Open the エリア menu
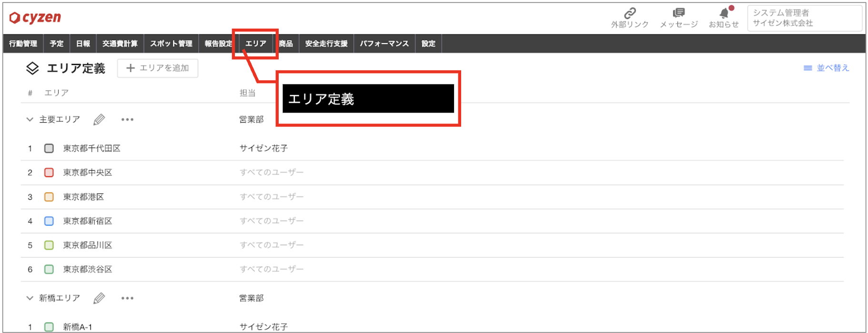 [x=256, y=43]
